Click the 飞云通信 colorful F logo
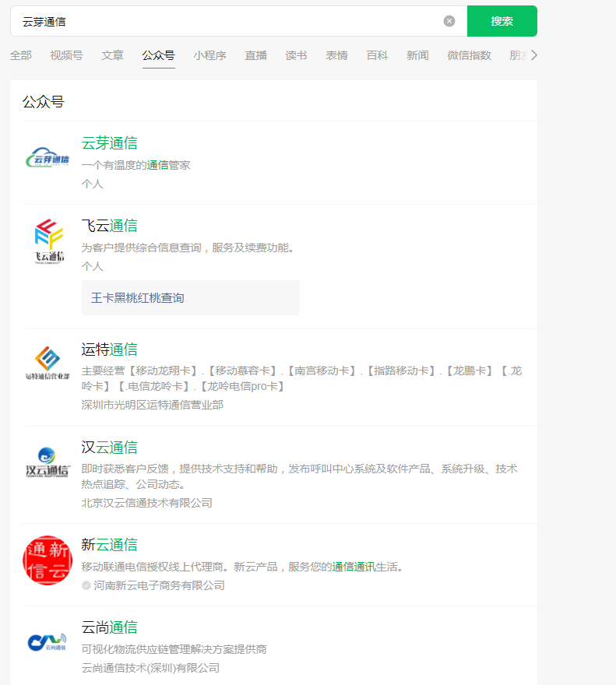 pos(48,241)
